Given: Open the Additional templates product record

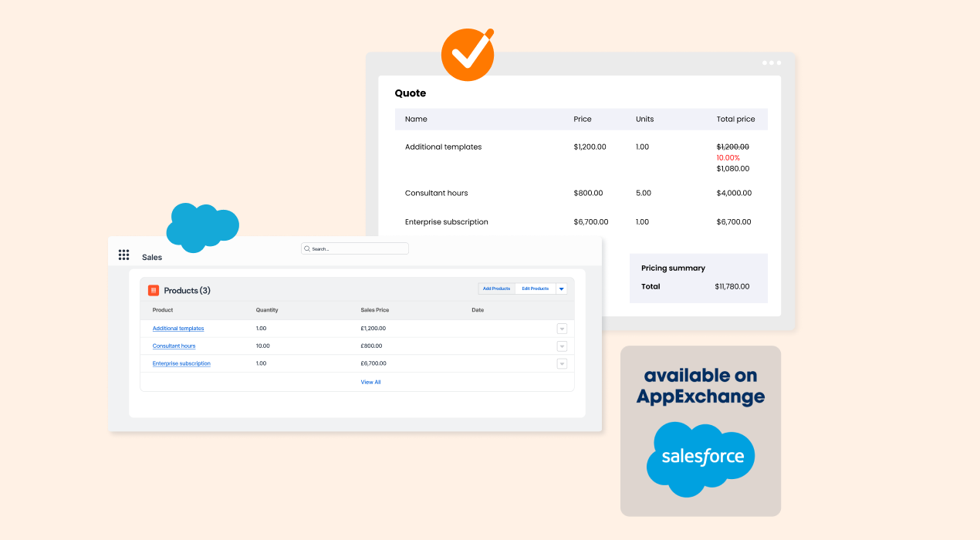Looking at the screenshot, I should [177, 328].
